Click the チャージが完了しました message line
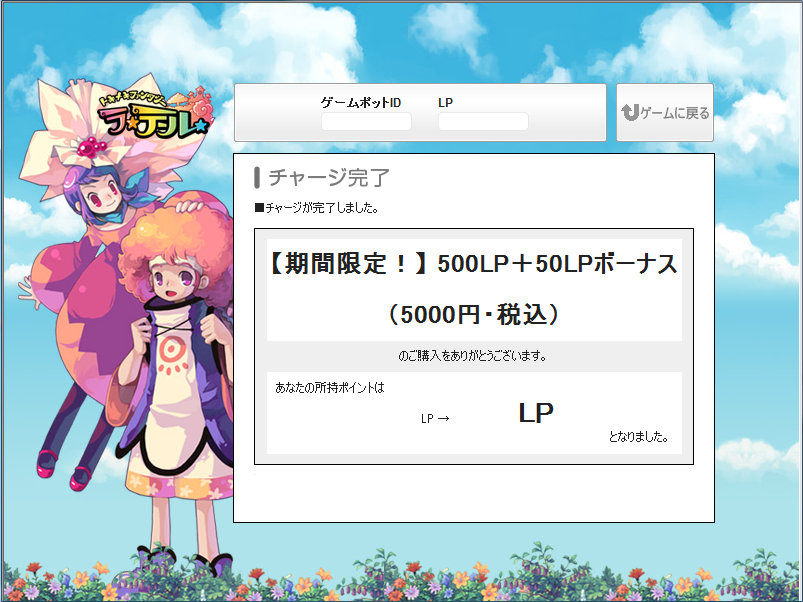 317,208
